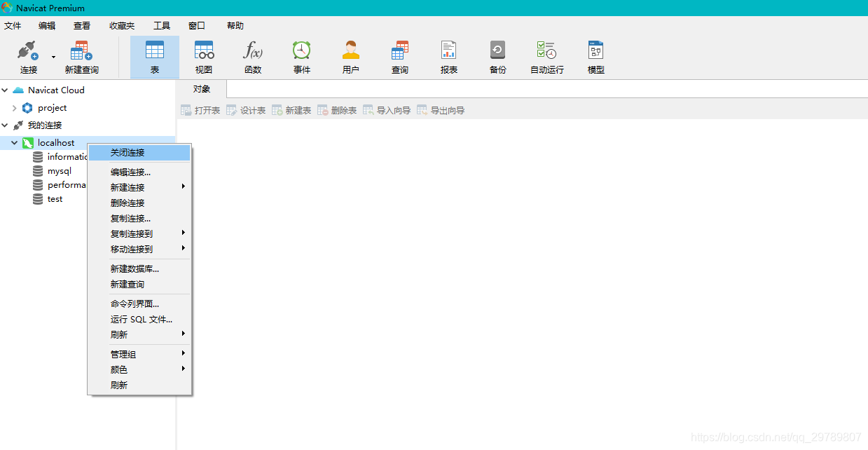Screen dimensions: 868x450
Task: Collapse the My Connections (我的连接) node
Action: click(x=5, y=125)
